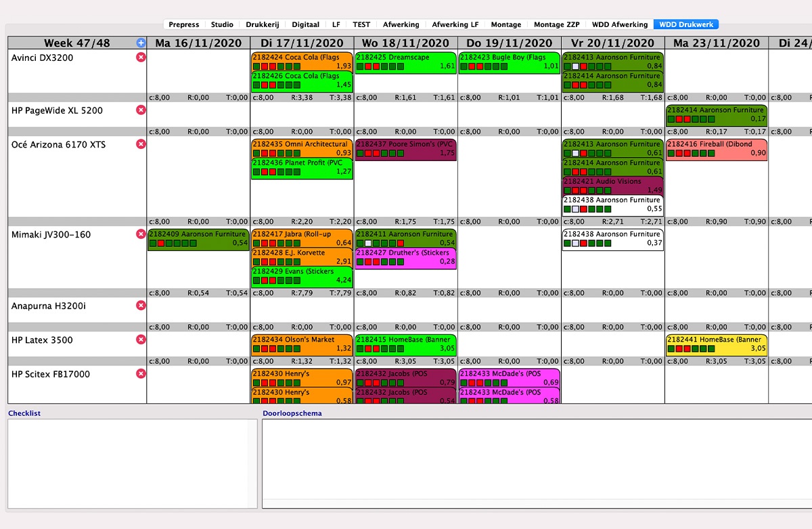
Task: Click the Di 17/11/2020 column header
Action: 302,43
